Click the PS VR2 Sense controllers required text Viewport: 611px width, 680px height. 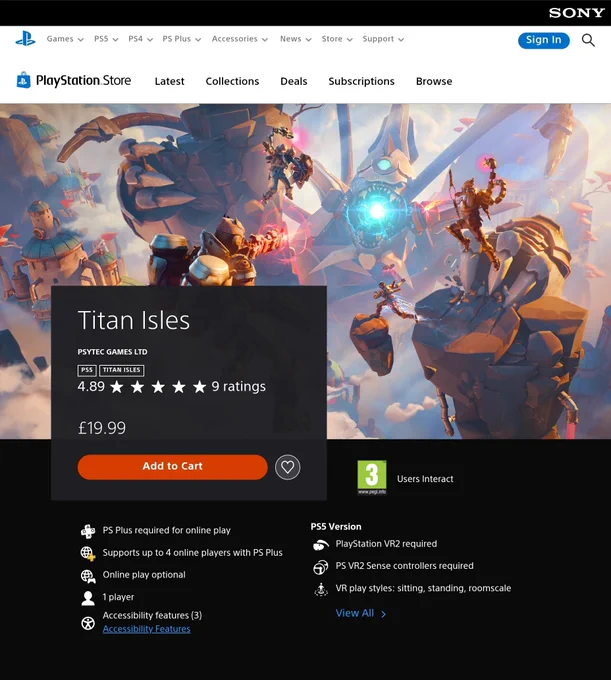[x=404, y=566]
